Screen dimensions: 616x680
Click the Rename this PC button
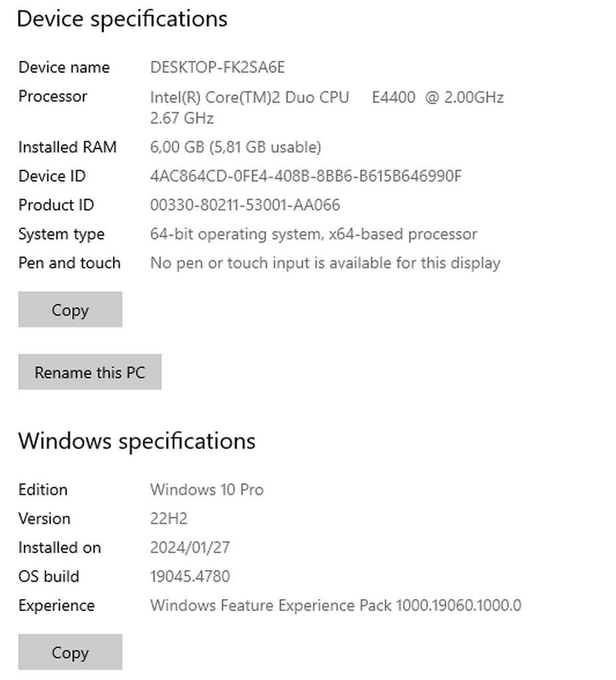pos(89,372)
